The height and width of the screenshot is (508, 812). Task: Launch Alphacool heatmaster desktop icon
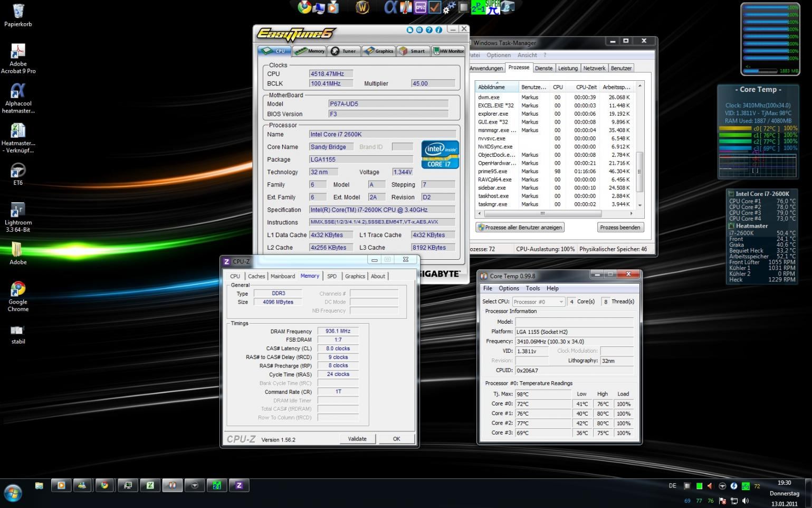point(18,99)
